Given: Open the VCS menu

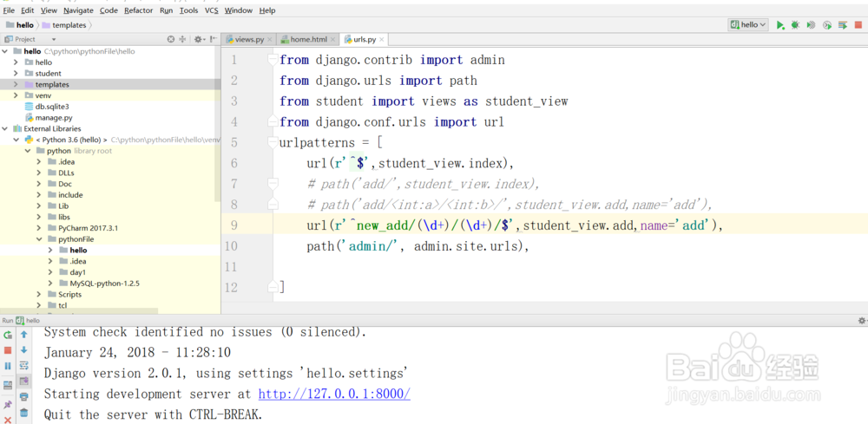Looking at the screenshot, I should (x=212, y=10).
